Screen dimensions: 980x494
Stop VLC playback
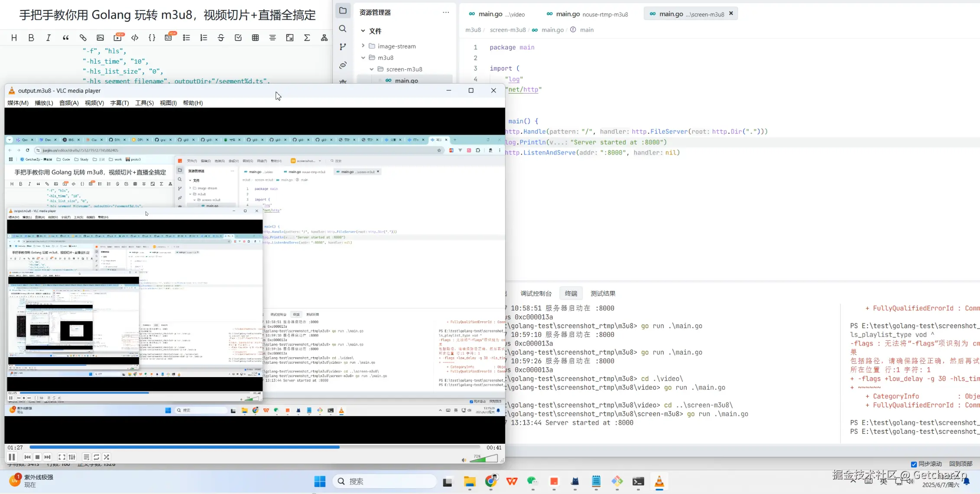tap(38, 457)
